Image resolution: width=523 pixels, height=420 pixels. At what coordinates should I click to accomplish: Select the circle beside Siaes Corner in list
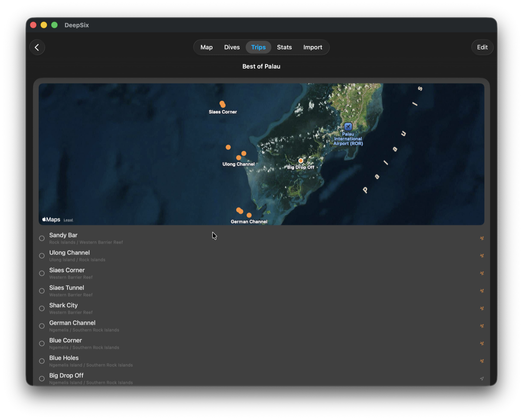42,273
